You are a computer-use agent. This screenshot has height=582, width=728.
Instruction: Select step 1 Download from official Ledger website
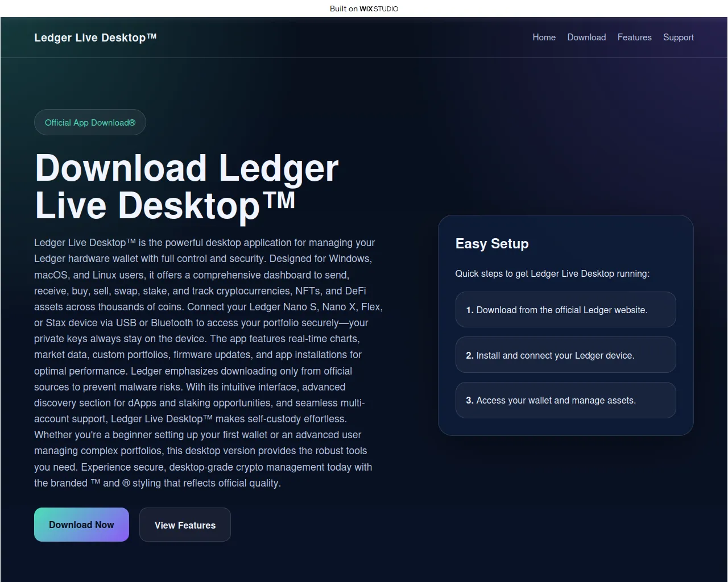tap(565, 310)
